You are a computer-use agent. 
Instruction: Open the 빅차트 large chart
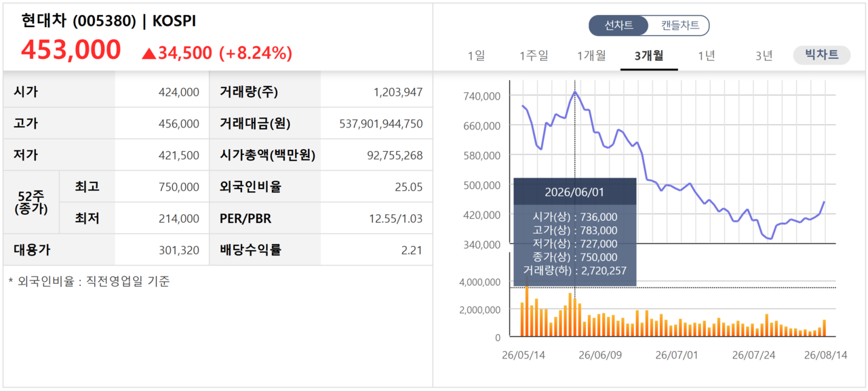point(822,55)
